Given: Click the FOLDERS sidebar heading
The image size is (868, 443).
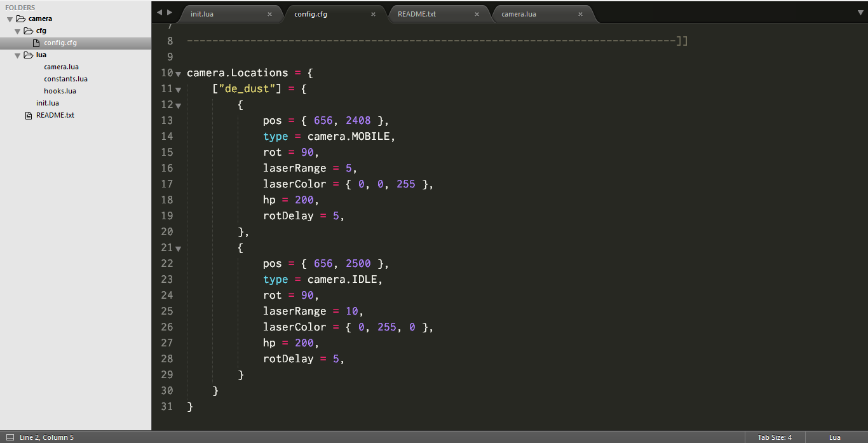Looking at the screenshot, I should point(20,8).
